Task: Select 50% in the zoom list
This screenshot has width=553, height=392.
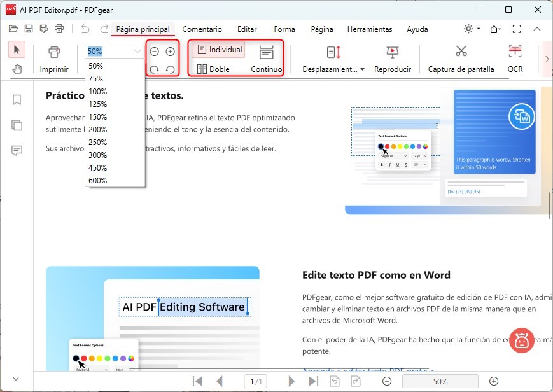Action: (115, 66)
